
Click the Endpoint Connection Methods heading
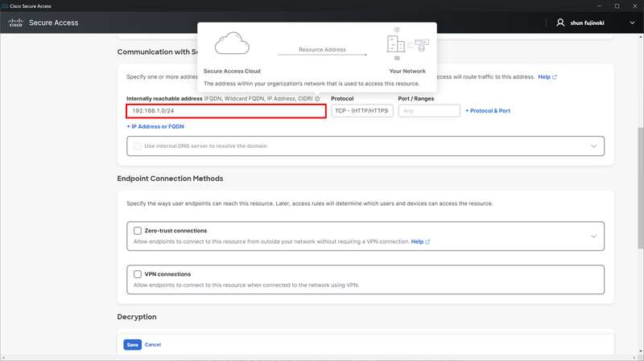(x=170, y=178)
